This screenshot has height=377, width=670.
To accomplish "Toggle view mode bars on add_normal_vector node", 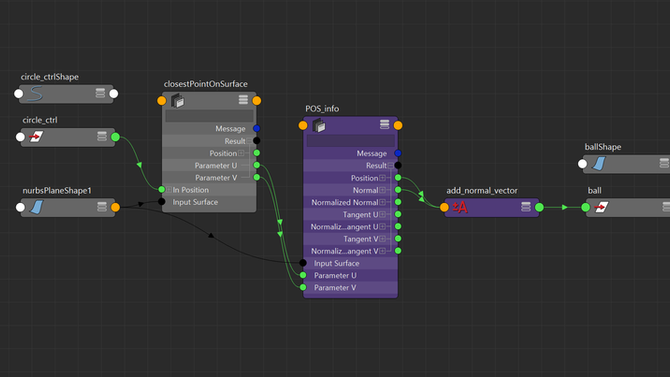I will (x=526, y=207).
